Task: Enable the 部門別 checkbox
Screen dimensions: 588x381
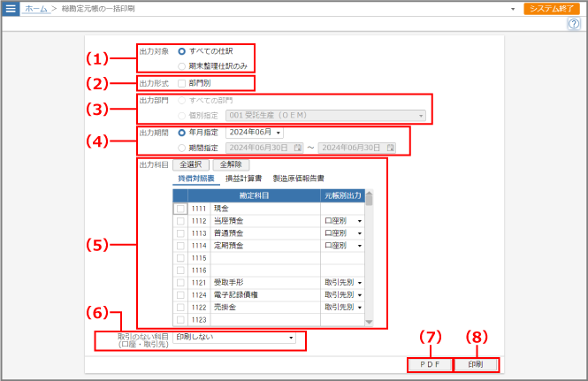Action: coord(181,83)
